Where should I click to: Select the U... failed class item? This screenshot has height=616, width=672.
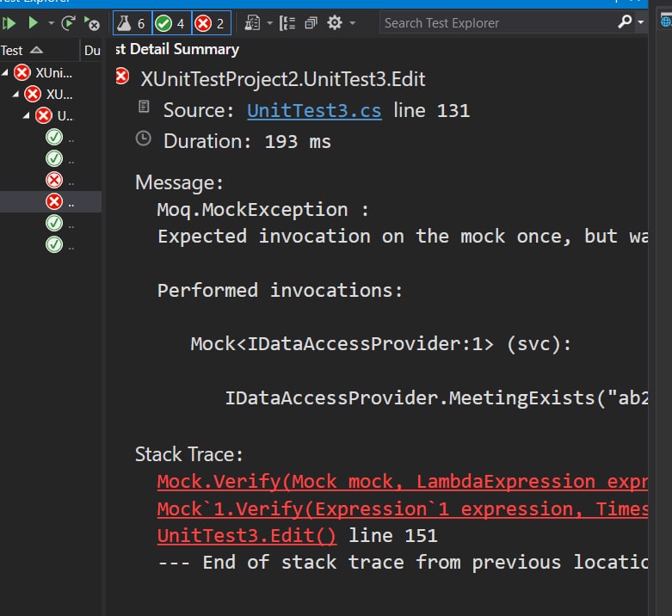point(54,115)
